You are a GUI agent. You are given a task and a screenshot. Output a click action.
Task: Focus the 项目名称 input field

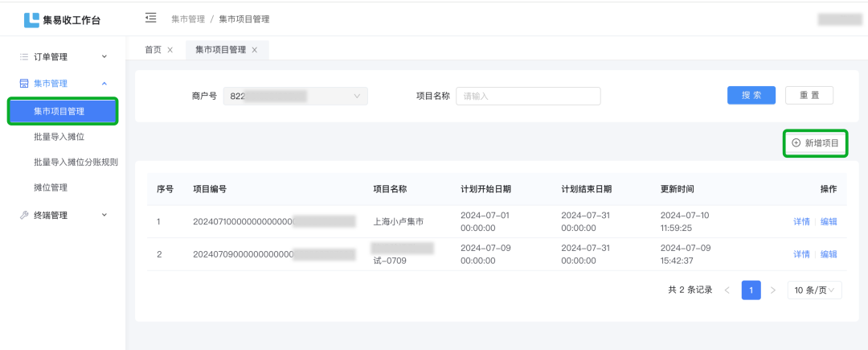coord(528,96)
